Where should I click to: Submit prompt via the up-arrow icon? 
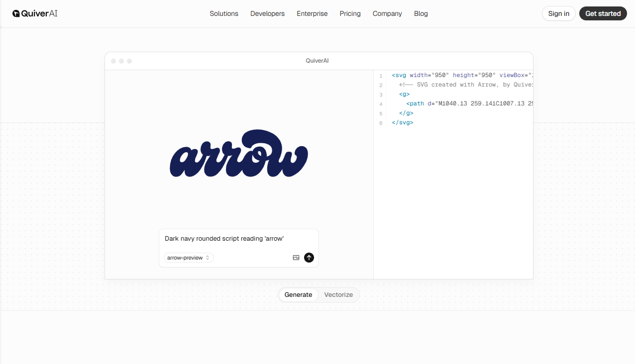pyautogui.click(x=309, y=258)
